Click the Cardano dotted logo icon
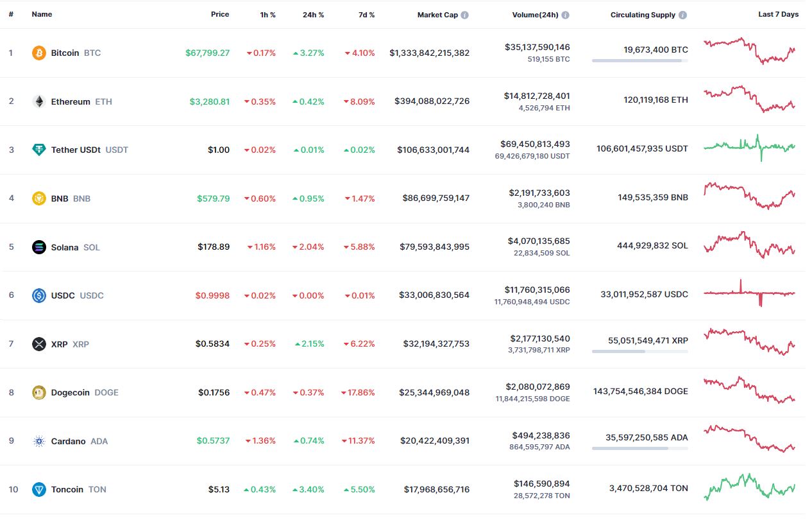This screenshot has height=520, width=812. pos(39,441)
